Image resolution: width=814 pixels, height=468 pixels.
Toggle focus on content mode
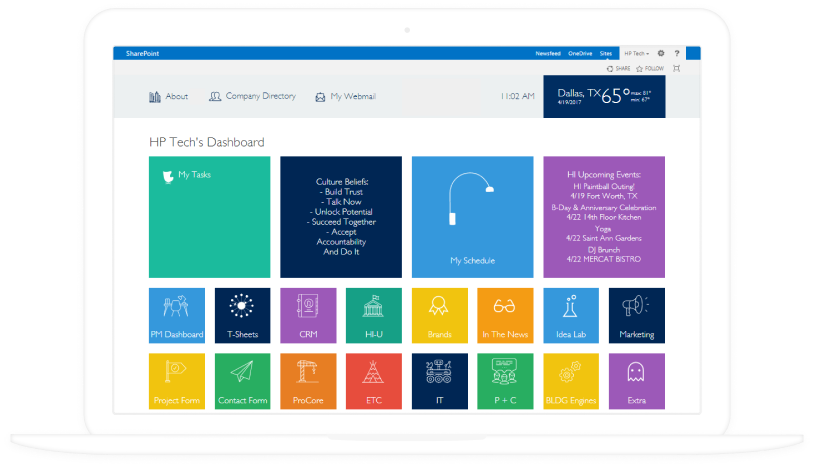677,69
